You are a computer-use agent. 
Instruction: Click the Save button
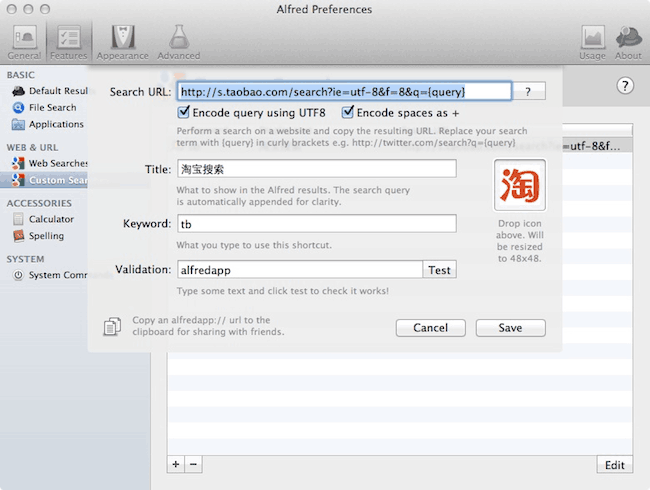pyautogui.click(x=511, y=328)
